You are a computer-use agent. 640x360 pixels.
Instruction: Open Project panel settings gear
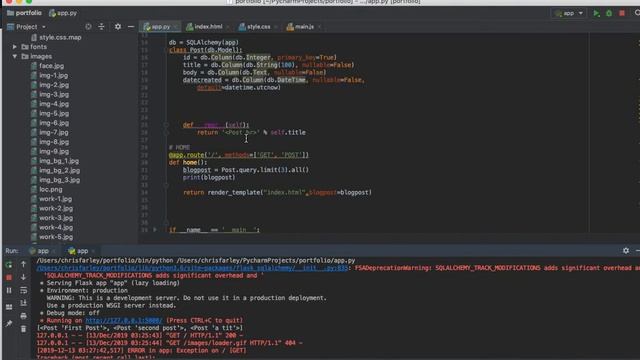pos(118,27)
